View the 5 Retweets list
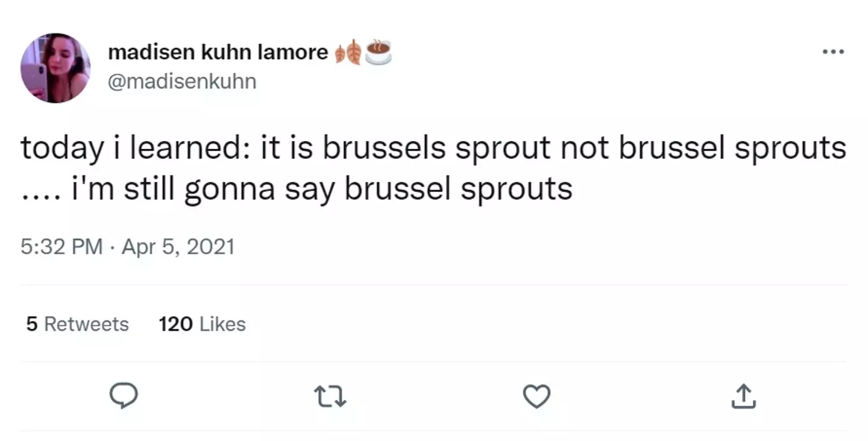Image resolution: width=868 pixels, height=441 pixels. pyautogui.click(x=78, y=324)
